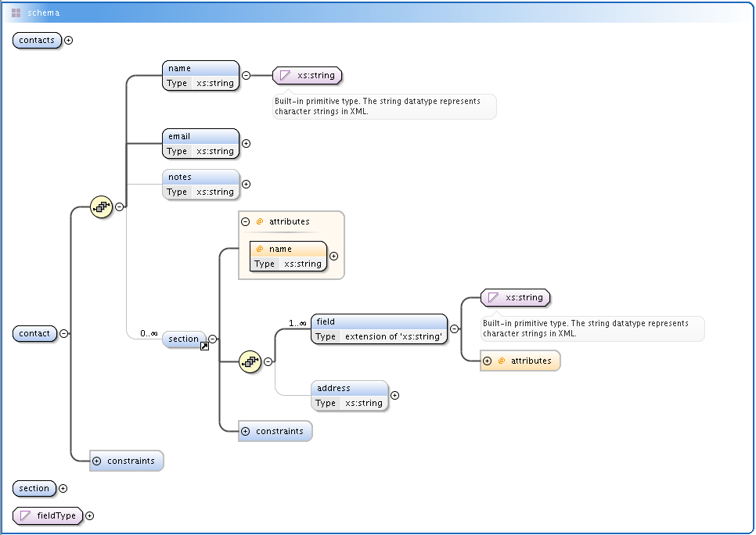Collapse the contact element

[x=64, y=333]
